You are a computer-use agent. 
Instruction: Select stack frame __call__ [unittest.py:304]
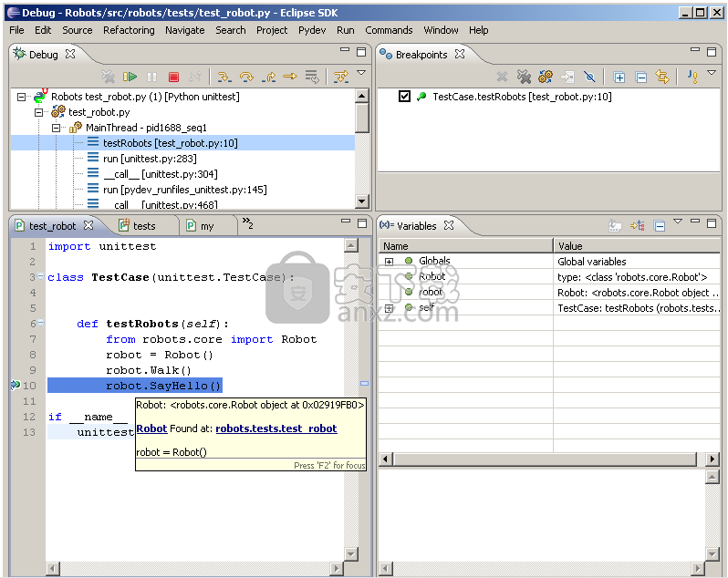(161, 174)
